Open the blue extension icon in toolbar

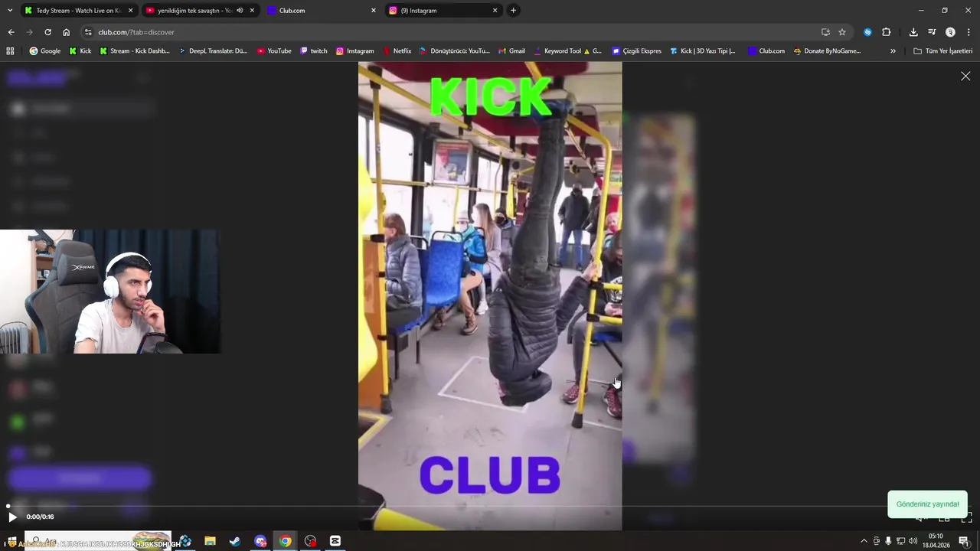tap(867, 32)
